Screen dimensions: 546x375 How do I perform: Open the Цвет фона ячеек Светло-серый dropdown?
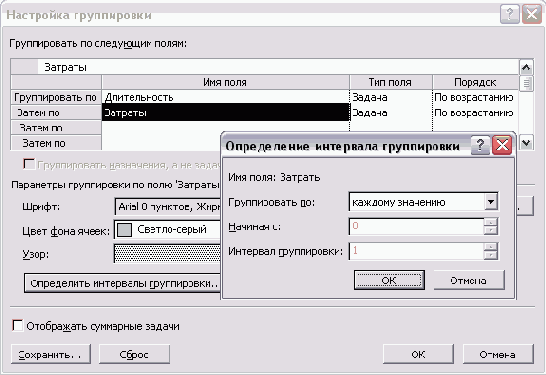[167, 229]
